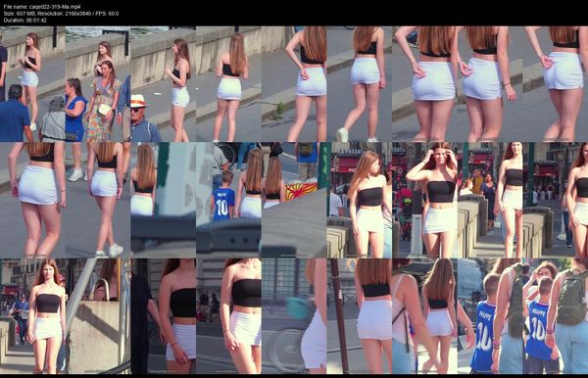Click thumbnail with white tank top strap foreground

(x=424, y=315)
